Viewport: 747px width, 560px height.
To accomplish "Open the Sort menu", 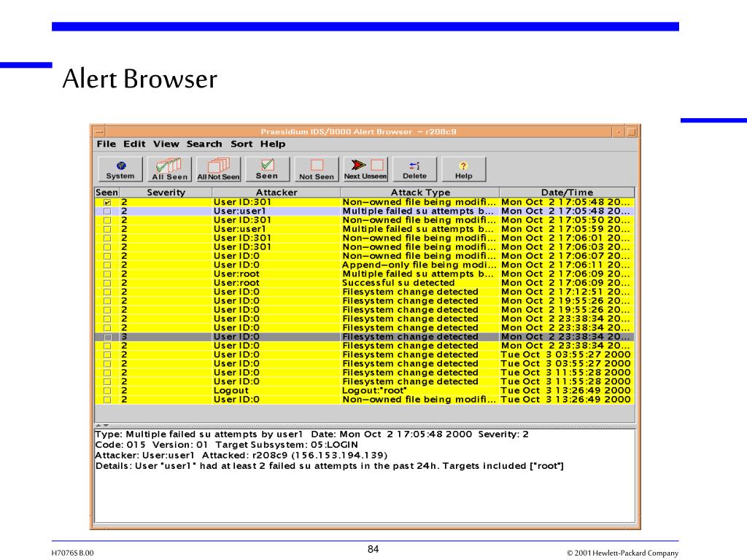I will [241, 144].
